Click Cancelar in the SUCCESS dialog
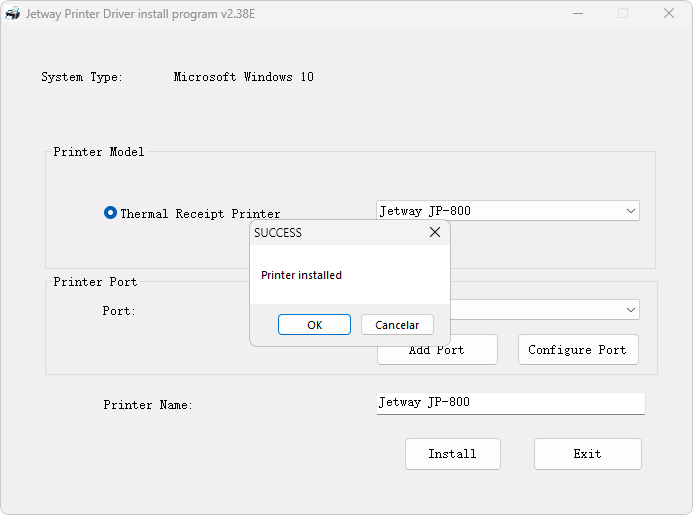Screen dimensions: 693x515 (397, 325)
